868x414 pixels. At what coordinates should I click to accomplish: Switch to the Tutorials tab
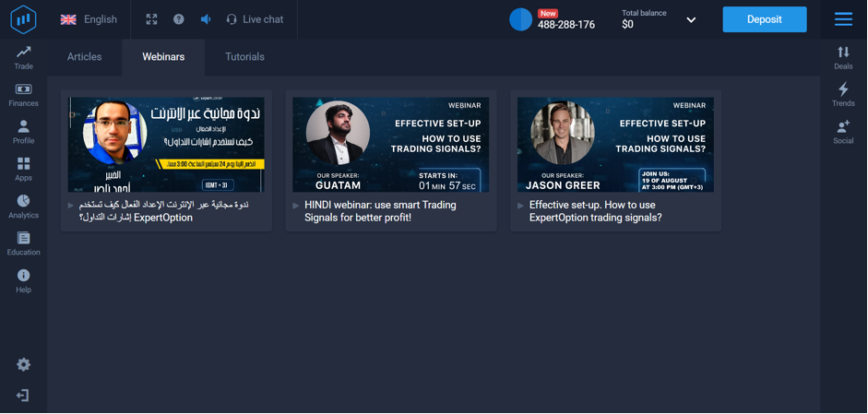point(244,57)
